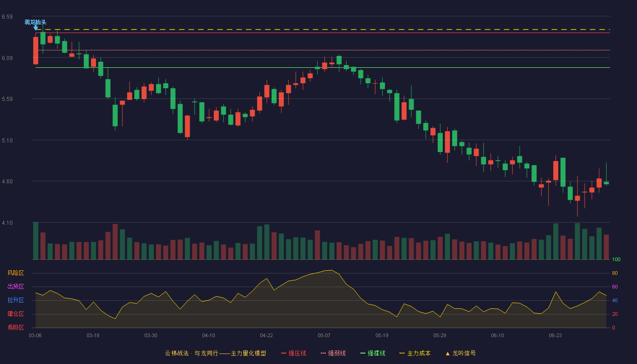Click the 05-19 date label
The image size is (637, 364).
click(x=382, y=335)
